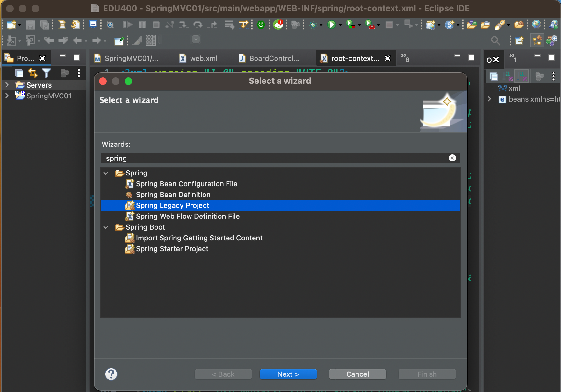The height and width of the screenshot is (392, 561).
Task: Click the Resume debug toolbar icon
Action: coord(128,25)
